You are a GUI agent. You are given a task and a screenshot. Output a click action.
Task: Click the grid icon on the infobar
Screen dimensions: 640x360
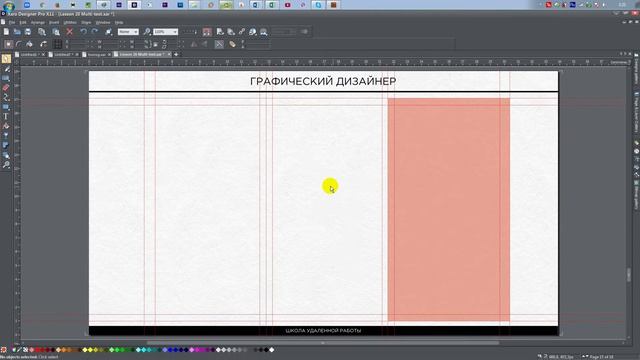[58, 44]
